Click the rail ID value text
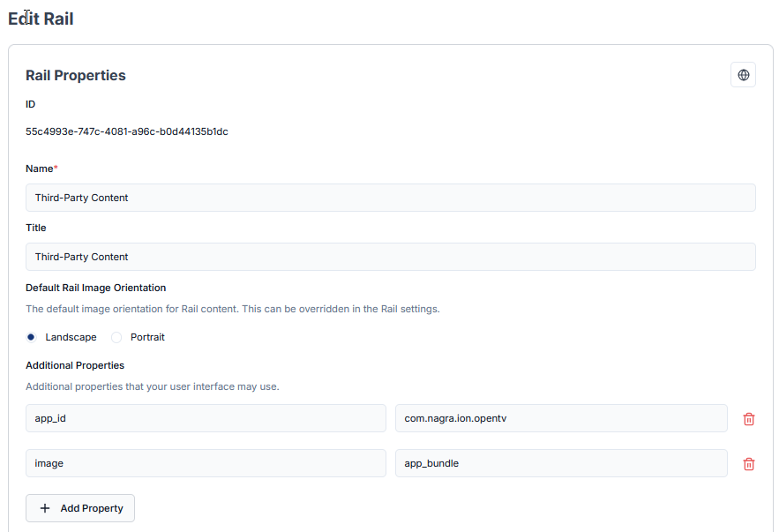This screenshot has width=779, height=532. 127,131
